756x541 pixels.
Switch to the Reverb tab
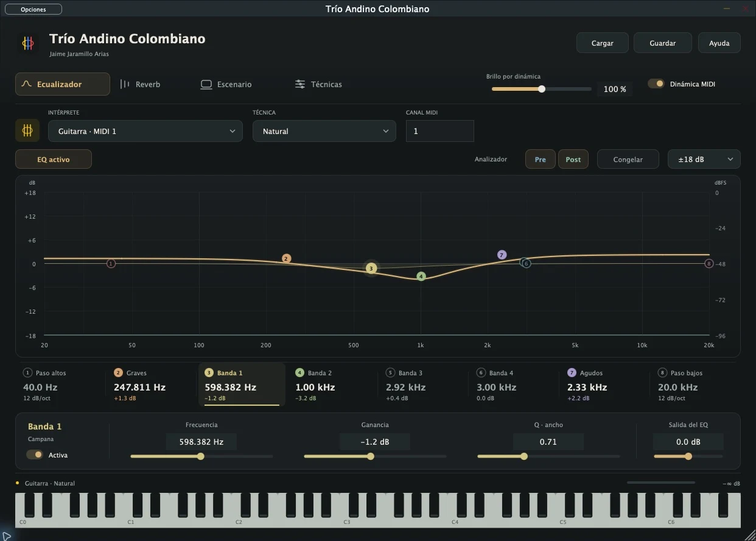point(141,84)
